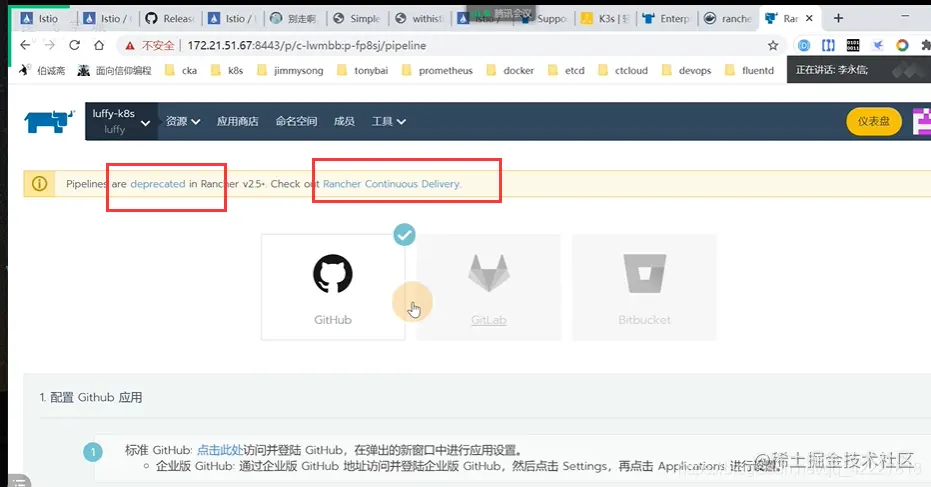This screenshot has height=487, width=931.
Task: Open the luffy-k8s cluster dropdown
Action: click(122, 121)
